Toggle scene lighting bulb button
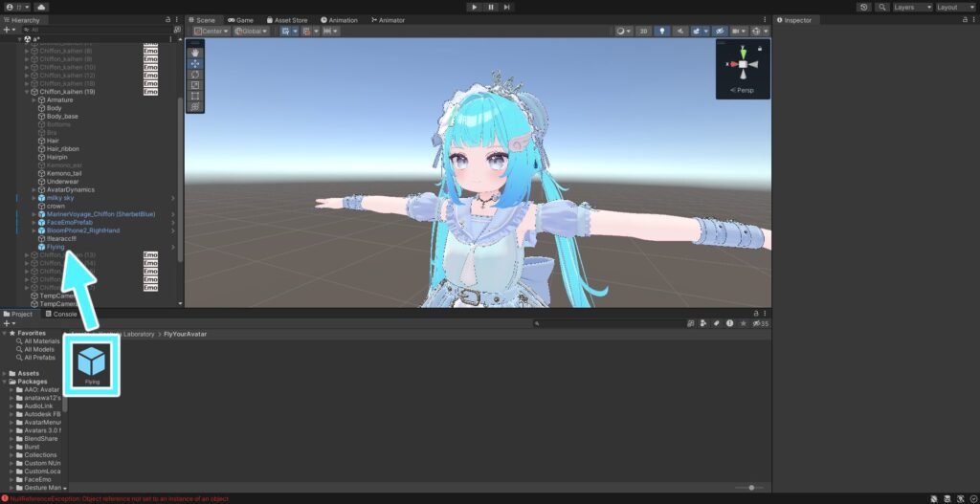This screenshot has width=980, height=504. [x=660, y=32]
